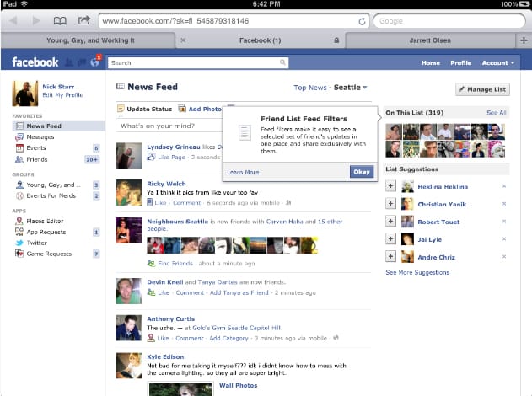Focus the 'What's on your mind?' box
Viewport: 532px width, 396px height.
tap(169, 126)
